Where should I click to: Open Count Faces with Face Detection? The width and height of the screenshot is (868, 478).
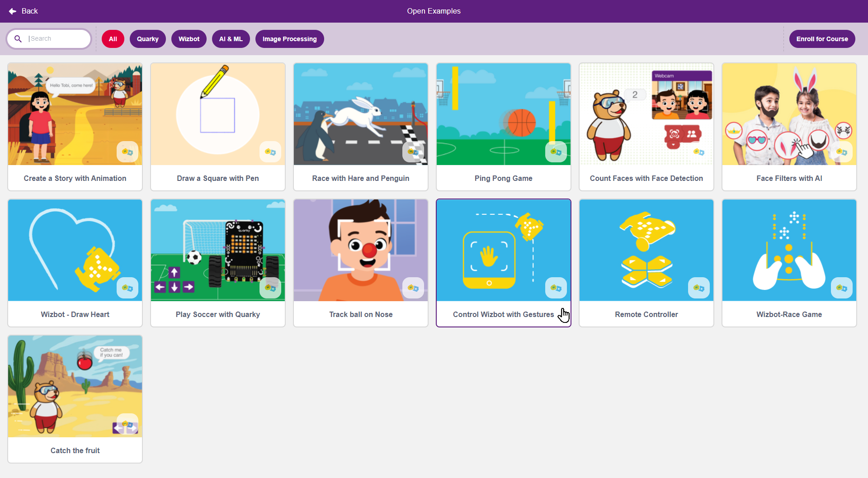pyautogui.click(x=646, y=127)
